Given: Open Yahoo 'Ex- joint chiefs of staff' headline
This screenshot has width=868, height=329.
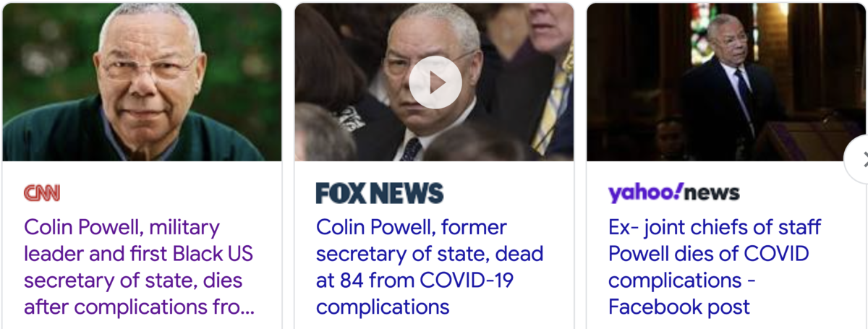Looking at the screenshot, I should 715,268.
